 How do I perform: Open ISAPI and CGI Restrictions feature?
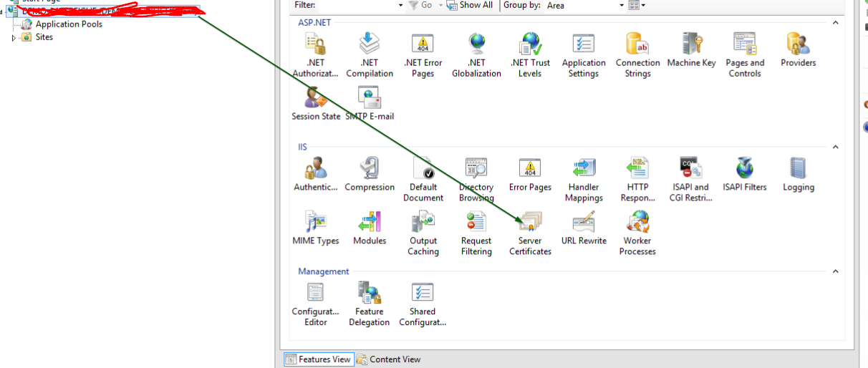(691, 180)
